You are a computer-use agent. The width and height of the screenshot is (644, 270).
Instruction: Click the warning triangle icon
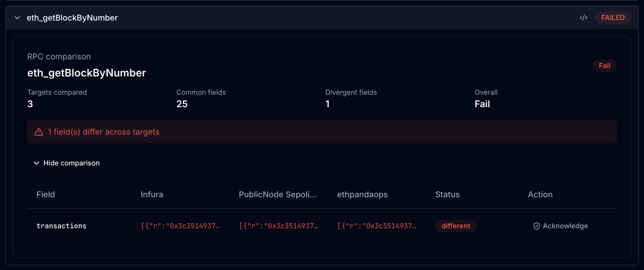click(39, 132)
